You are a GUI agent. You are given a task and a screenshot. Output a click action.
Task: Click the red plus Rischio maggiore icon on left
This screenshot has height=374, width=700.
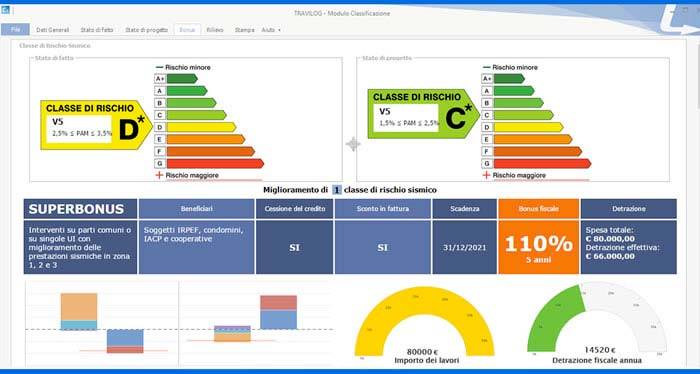pyautogui.click(x=159, y=175)
